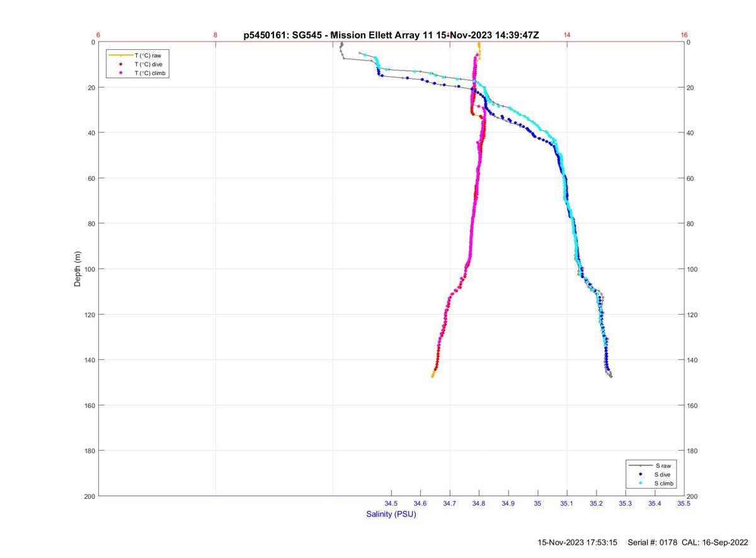Screen dimensions: 756x558
Task: Click the 34.9 salinity tick label
Action: [508, 503]
